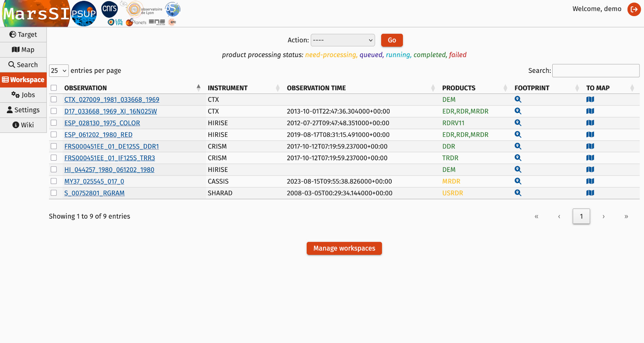Image resolution: width=644 pixels, height=343 pixels.
Task: Show ESP_028130_1975_COLOR on map via map icon
Action: pyautogui.click(x=590, y=123)
